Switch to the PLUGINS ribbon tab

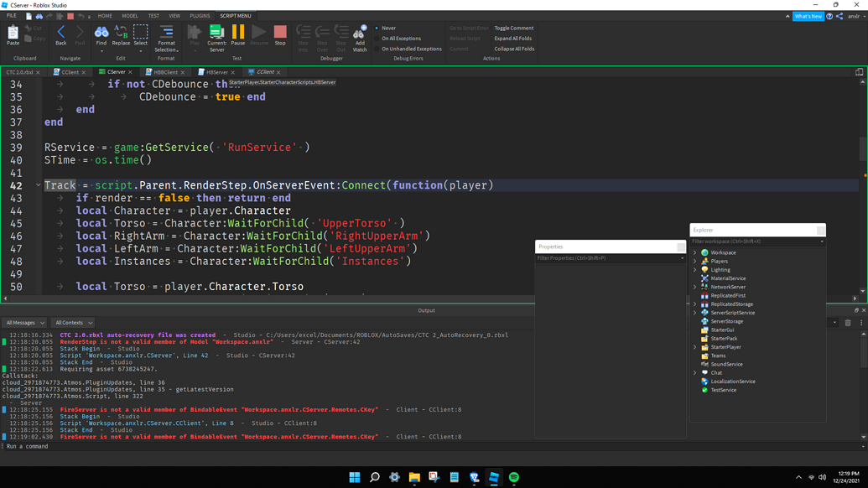click(200, 16)
